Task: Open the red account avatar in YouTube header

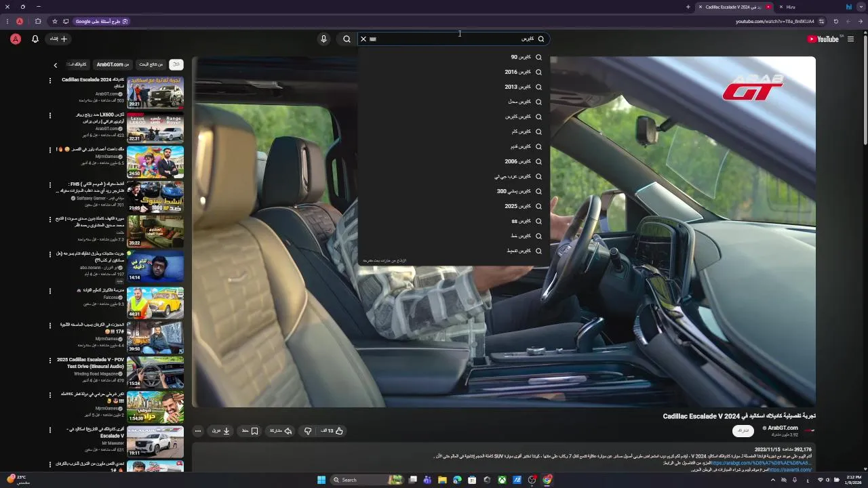Action: pyautogui.click(x=16, y=39)
